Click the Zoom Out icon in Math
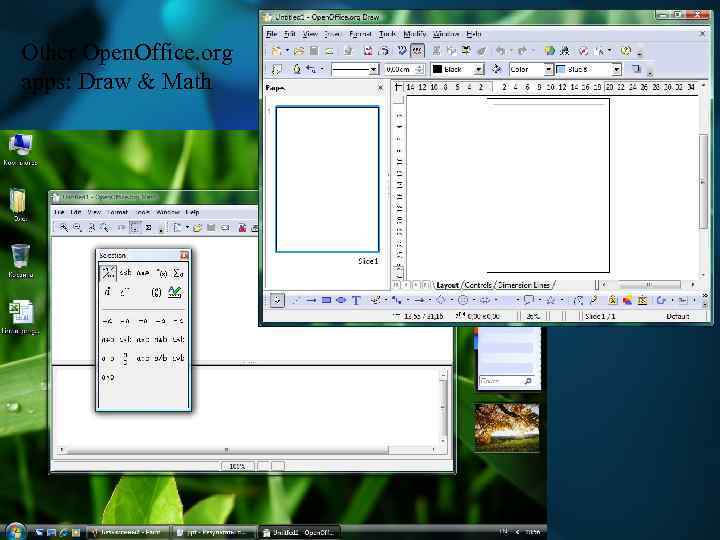720x540 pixels. pos(78,227)
